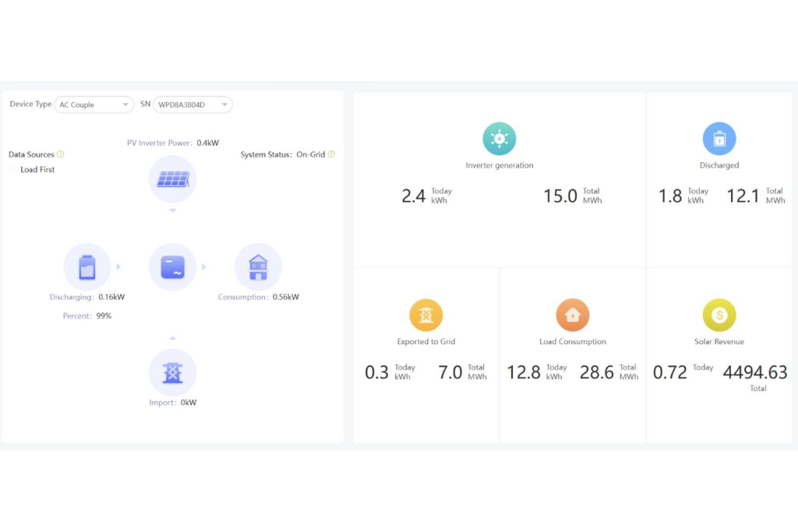Viewport: 798px width, 532px height.
Task: Click the Data Sources info icon
Action: point(61,154)
